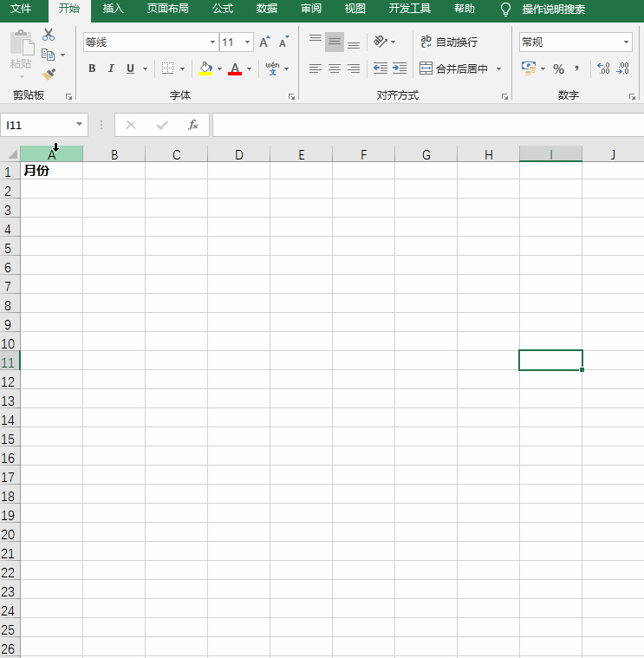
Task: Click the select-all corner triangle
Action: 12,154
